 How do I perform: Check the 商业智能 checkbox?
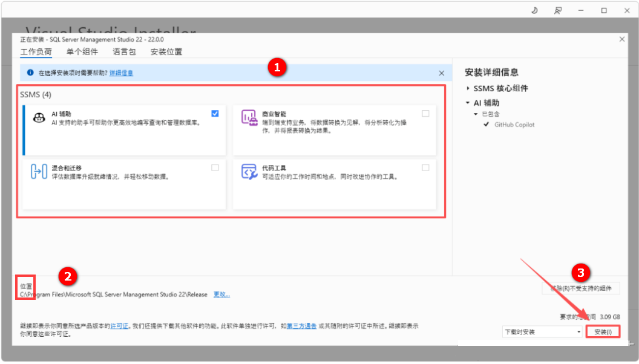pyautogui.click(x=425, y=114)
